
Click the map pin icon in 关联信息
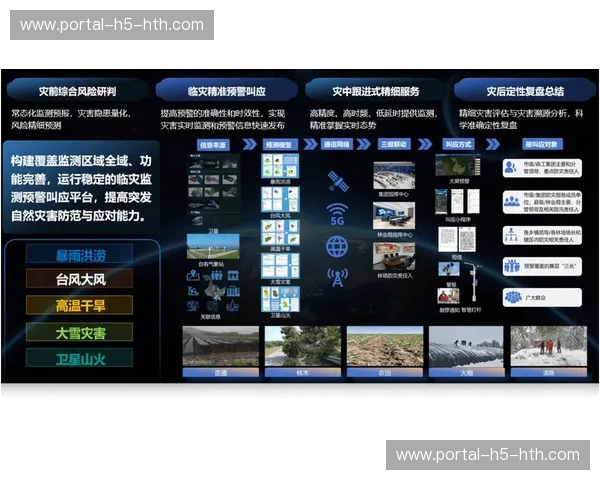pos(193,275)
